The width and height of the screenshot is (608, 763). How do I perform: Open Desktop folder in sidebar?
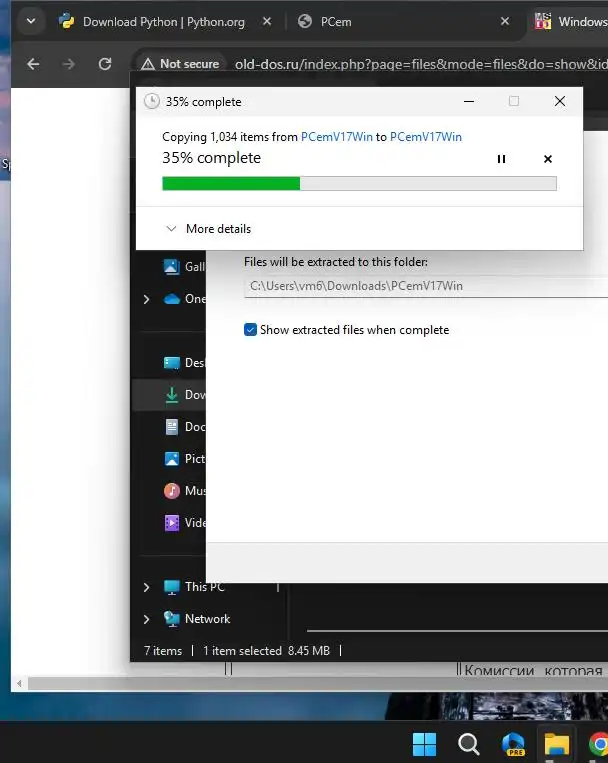(x=184, y=363)
